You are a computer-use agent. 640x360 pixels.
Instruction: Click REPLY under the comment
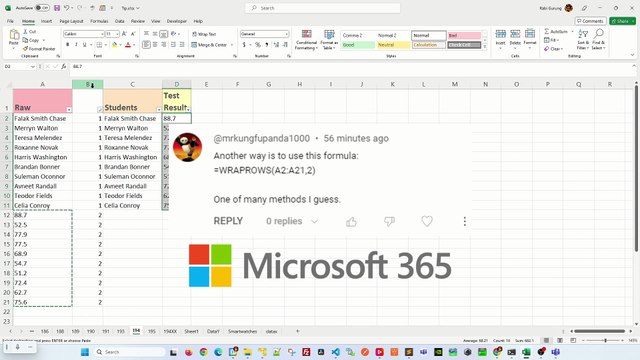click(228, 221)
